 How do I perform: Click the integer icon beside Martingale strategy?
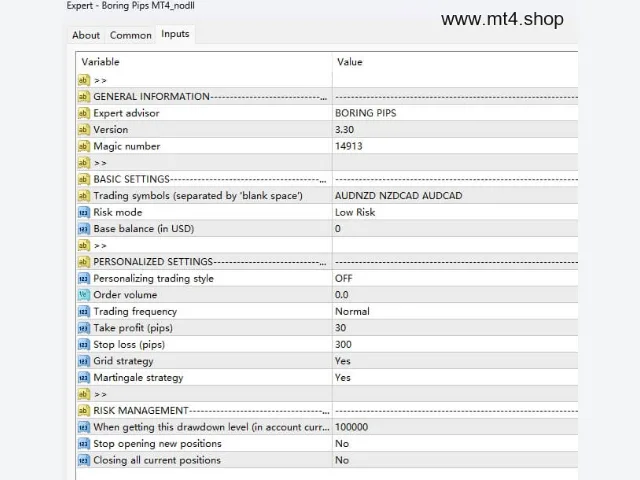(x=83, y=378)
